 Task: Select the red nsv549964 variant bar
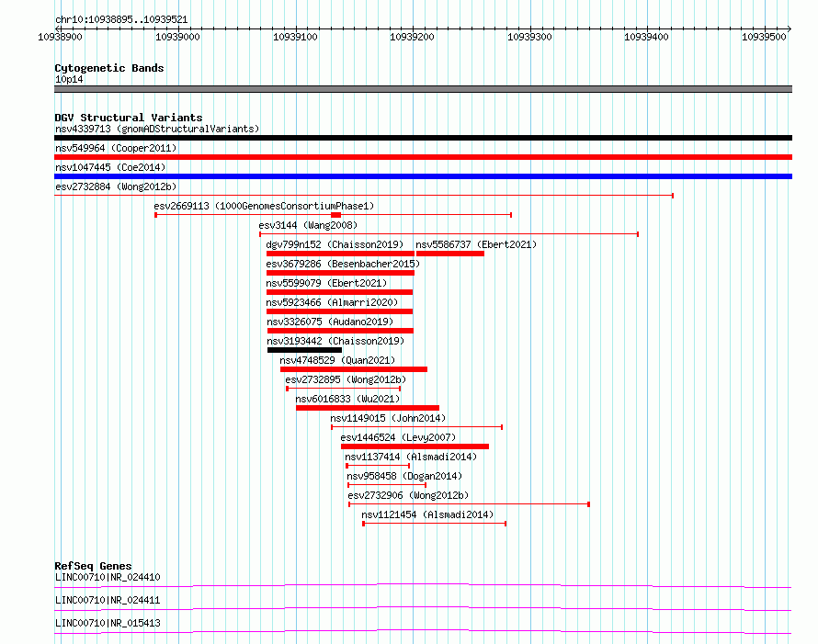point(423,157)
